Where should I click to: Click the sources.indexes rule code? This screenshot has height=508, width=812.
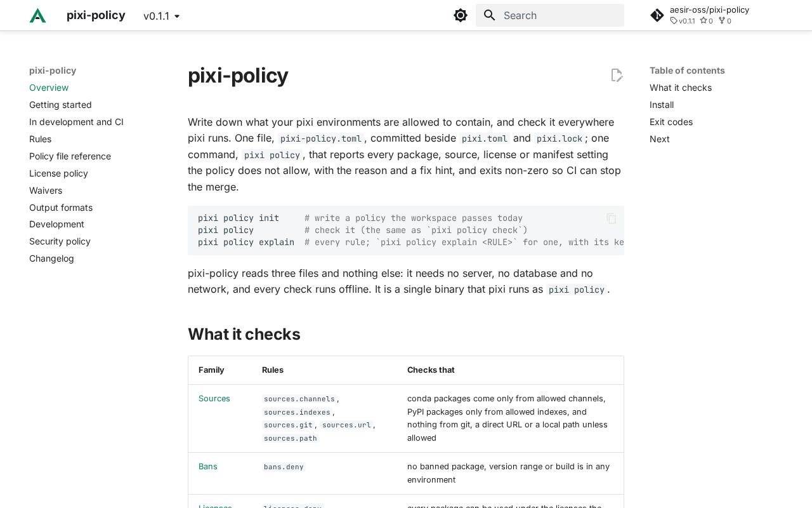point(298,412)
